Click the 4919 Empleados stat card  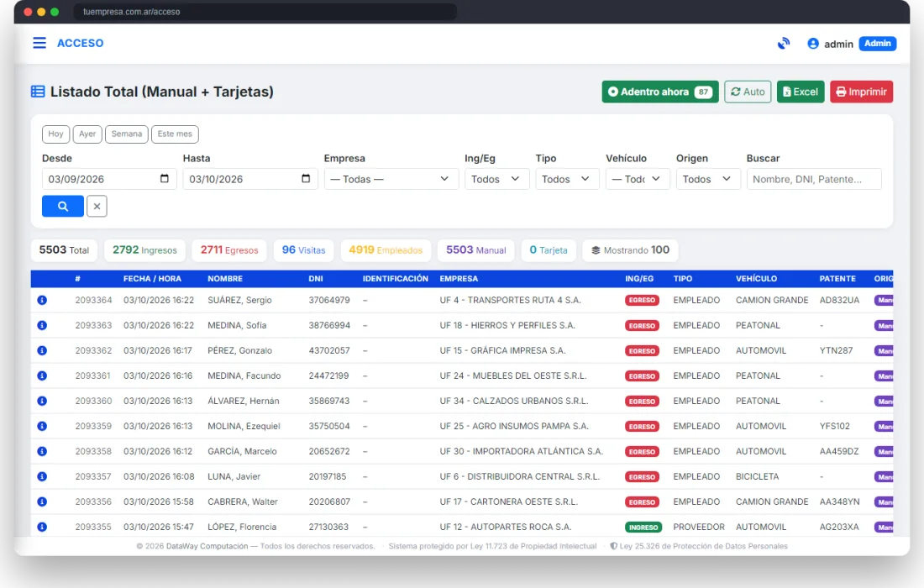pyautogui.click(x=386, y=249)
